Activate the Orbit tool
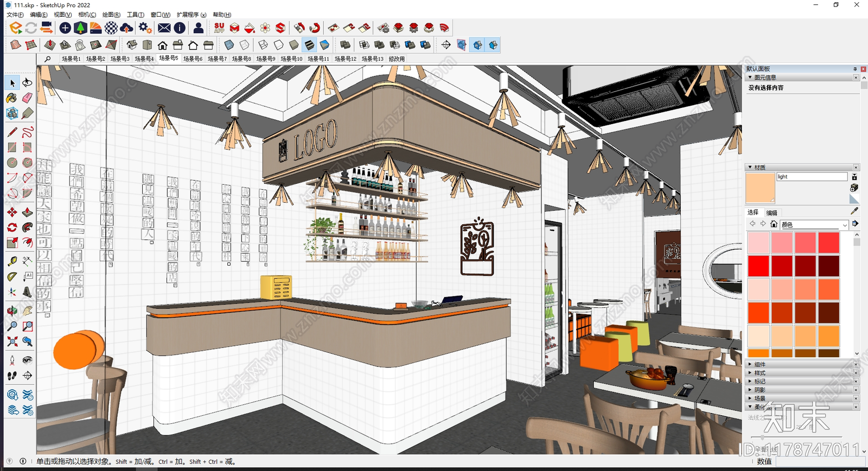This screenshot has width=868, height=471. pyautogui.click(x=12, y=311)
